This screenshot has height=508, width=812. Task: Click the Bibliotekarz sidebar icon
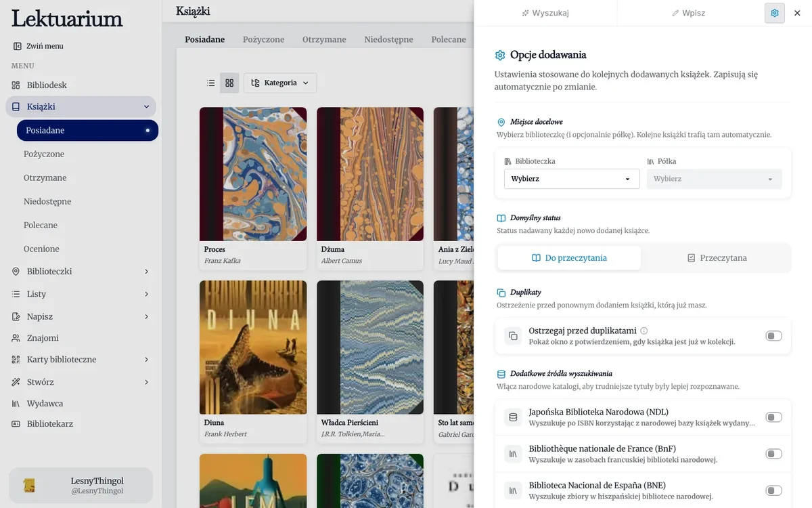[16, 424]
